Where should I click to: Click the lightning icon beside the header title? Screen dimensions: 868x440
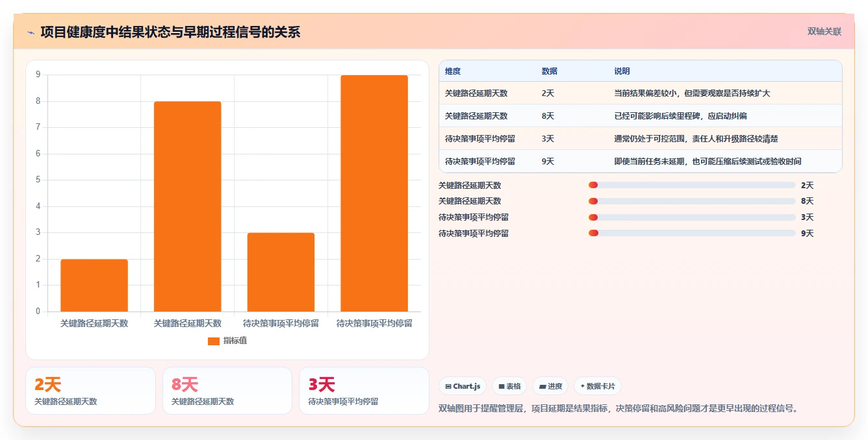(x=31, y=32)
